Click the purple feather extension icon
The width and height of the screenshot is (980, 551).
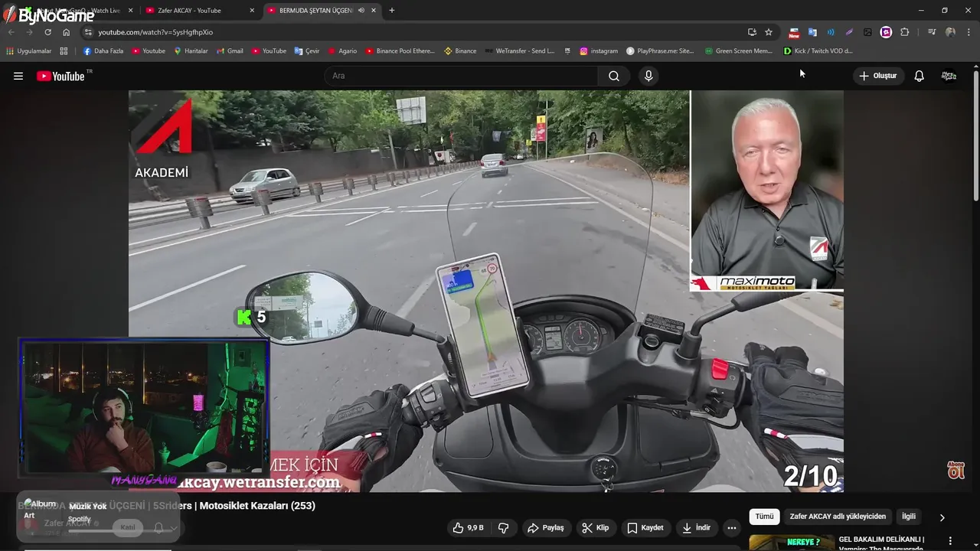tap(849, 32)
